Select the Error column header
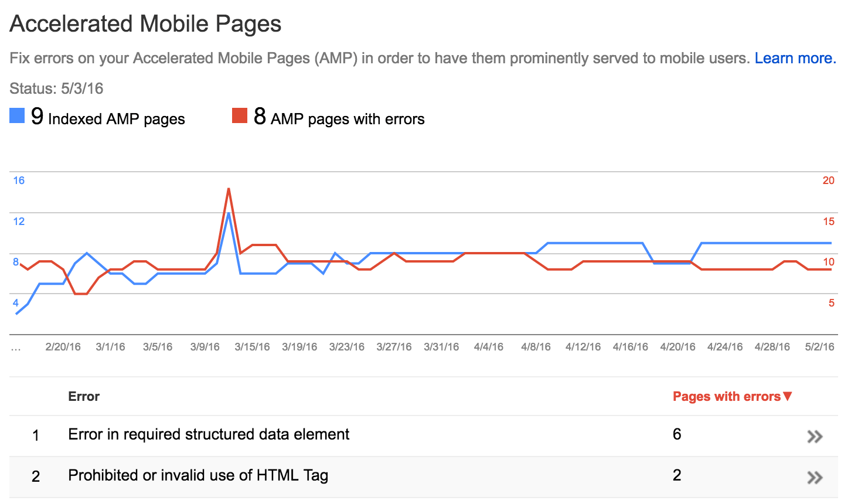The width and height of the screenshot is (858, 504). tap(83, 396)
